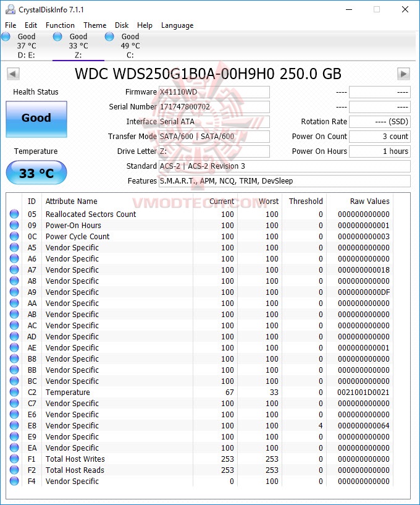
Task: Click status icon of Total Host Reads
Action: [14, 470]
